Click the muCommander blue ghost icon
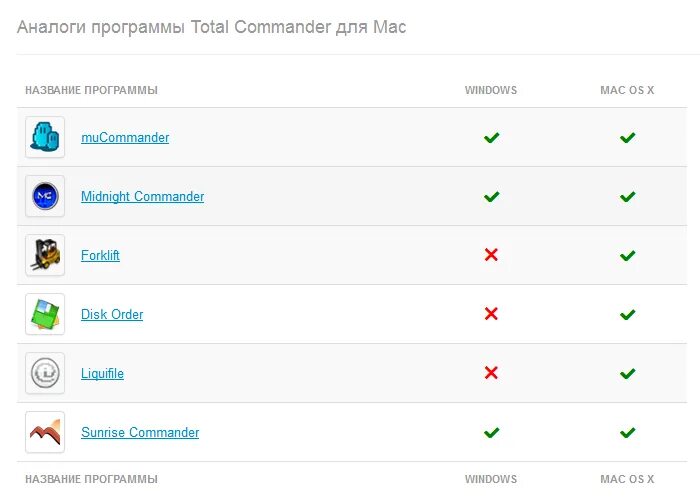The width and height of the screenshot is (700, 500). click(45, 137)
